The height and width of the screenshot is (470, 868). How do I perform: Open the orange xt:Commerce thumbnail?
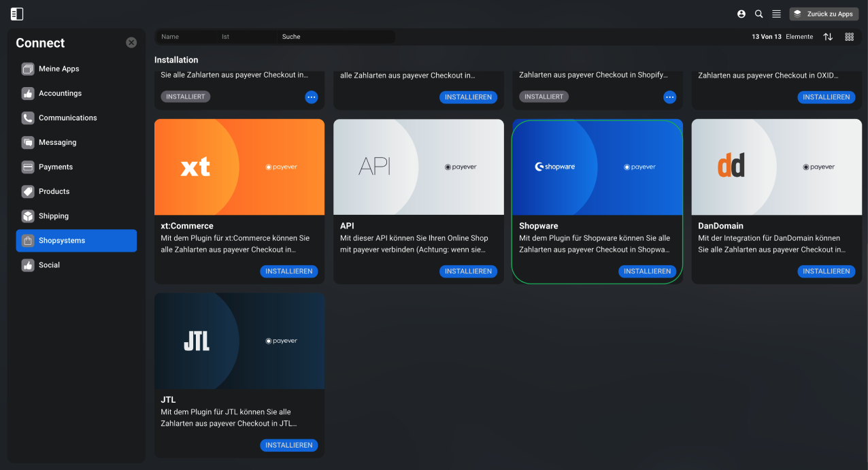point(239,167)
